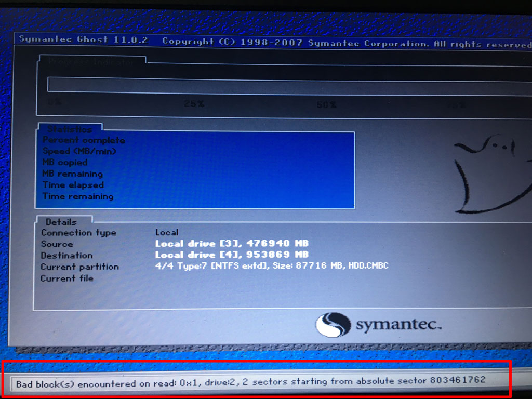Click the Ghost mascot drawing
The height and width of the screenshot is (399, 532).
point(493,174)
